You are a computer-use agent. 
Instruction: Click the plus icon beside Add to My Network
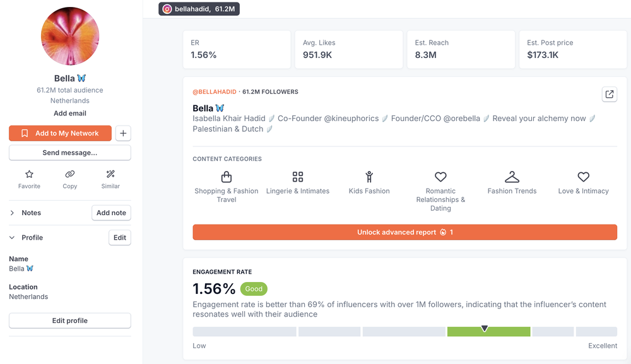pyautogui.click(x=123, y=133)
